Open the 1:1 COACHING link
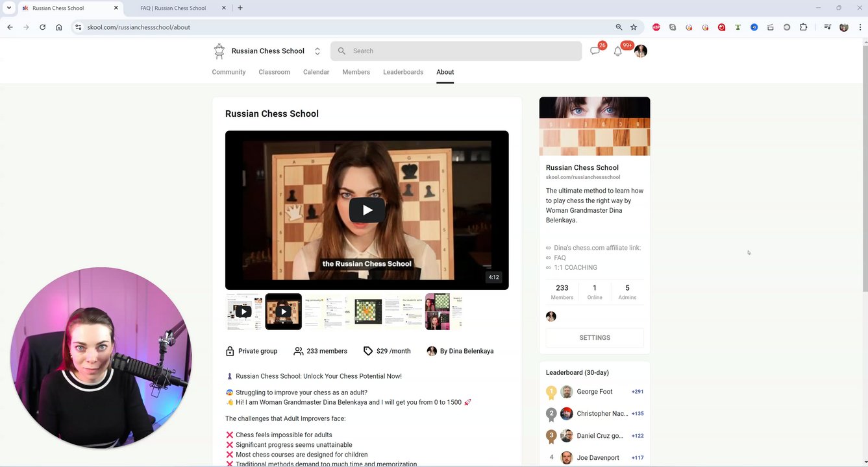868x467 pixels. (x=575, y=267)
